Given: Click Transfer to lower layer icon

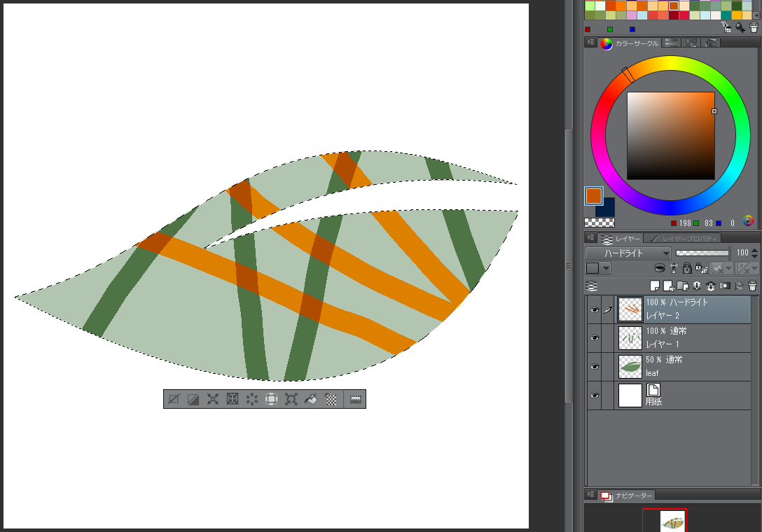Looking at the screenshot, I should (x=697, y=286).
